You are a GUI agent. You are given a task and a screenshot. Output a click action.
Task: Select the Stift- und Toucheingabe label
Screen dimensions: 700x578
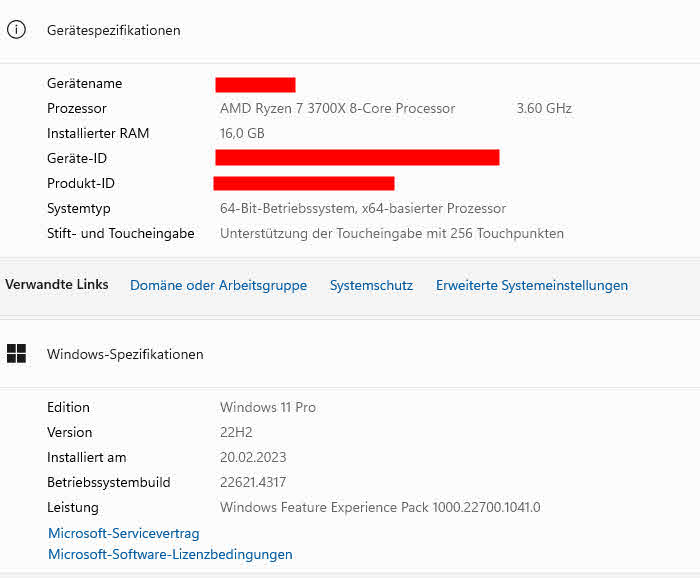[121, 233]
